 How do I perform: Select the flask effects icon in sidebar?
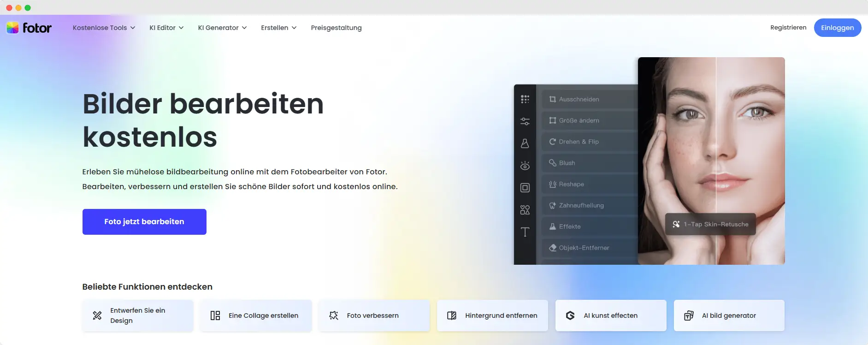[x=525, y=143]
